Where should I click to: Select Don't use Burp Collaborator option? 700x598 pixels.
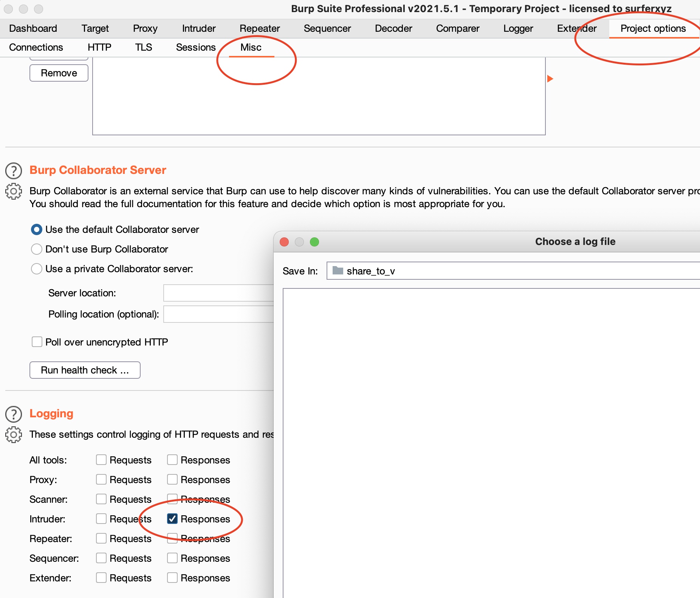tap(37, 249)
